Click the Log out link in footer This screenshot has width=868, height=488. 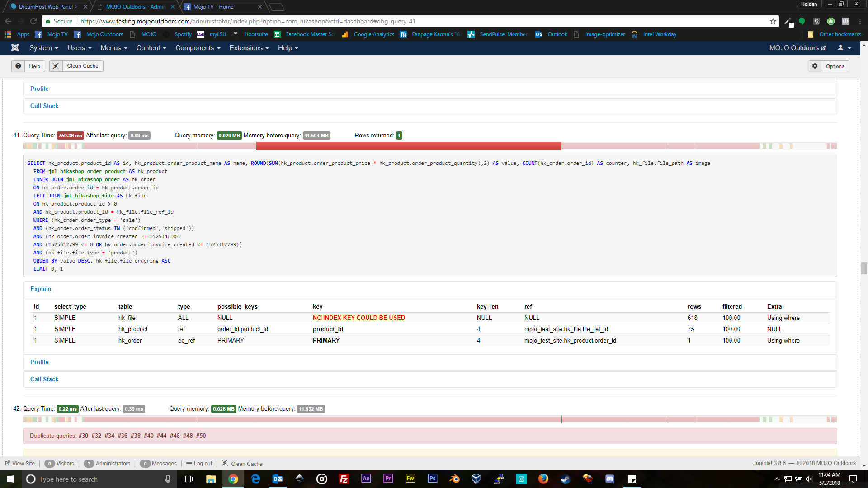click(199, 464)
